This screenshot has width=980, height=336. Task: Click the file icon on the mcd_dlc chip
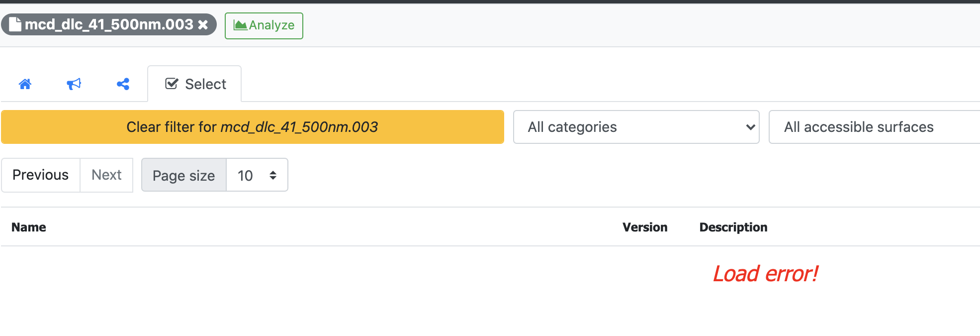coord(15,24)
